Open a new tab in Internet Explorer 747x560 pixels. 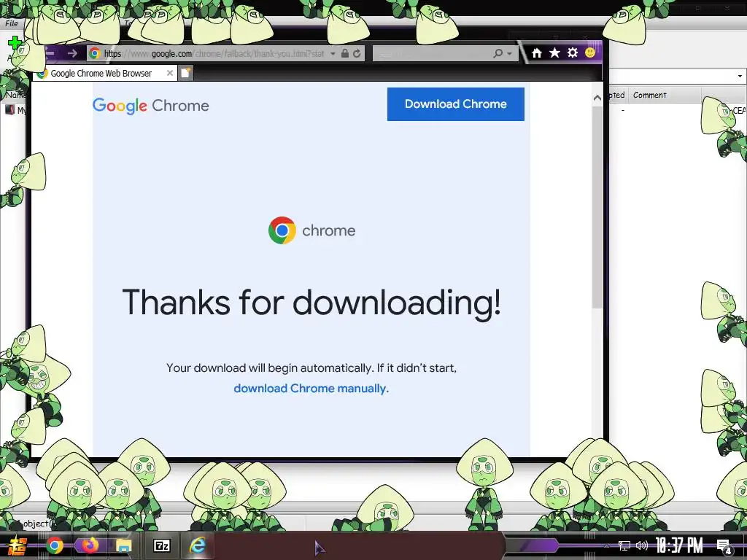click(186, 73)
